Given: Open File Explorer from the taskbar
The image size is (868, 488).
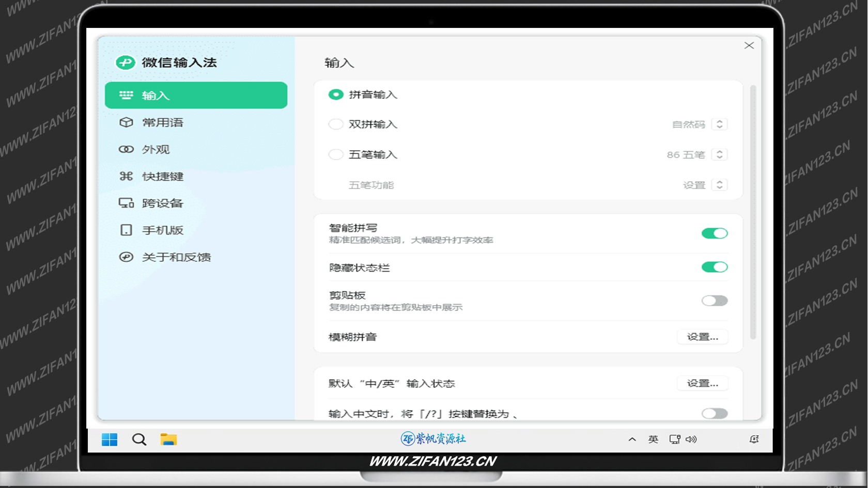Looking at the screenshot, I should pos(168,439).
